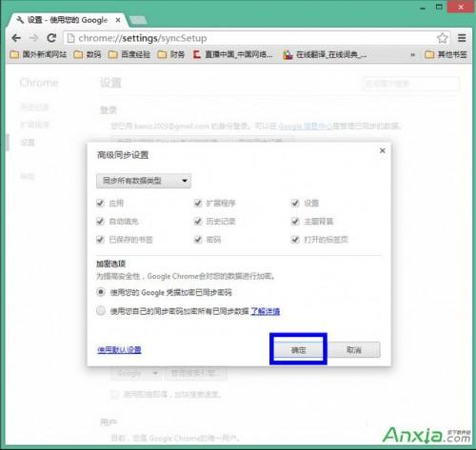The image size is (476, 450).
Task: Open the 财务 bookmark folder
Action: coord(170,54)
